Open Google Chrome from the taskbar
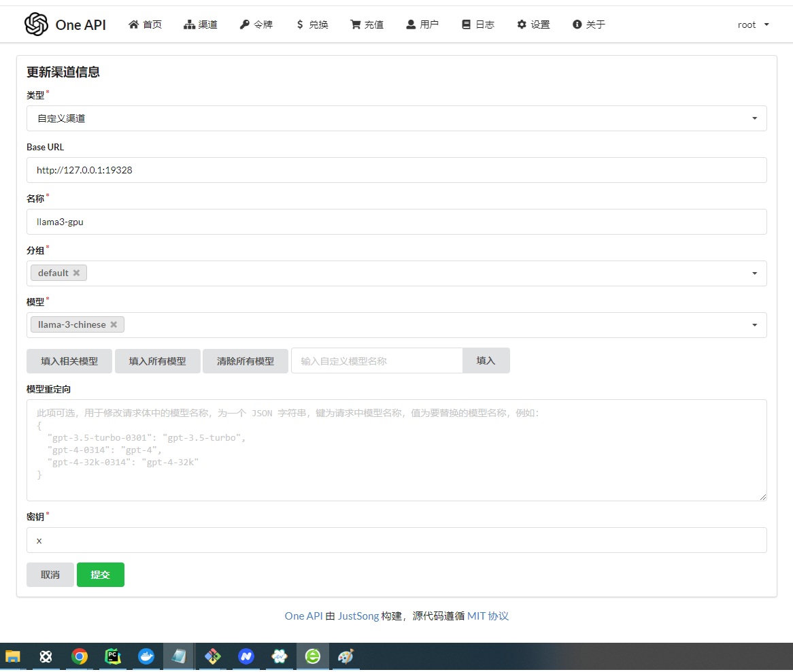The height and width of the screenshot is (672, 793). click(80, 656)
